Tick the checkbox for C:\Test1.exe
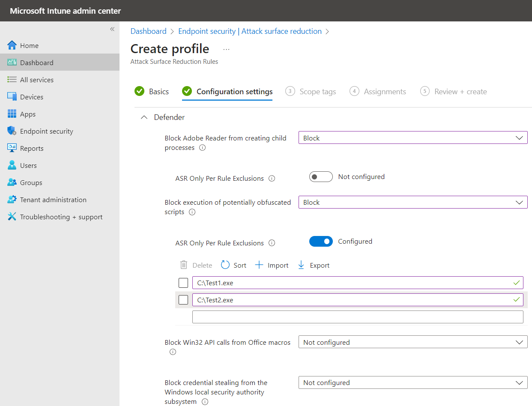Image resolution: width=532 pixels, height=406 pixels. 183,283
